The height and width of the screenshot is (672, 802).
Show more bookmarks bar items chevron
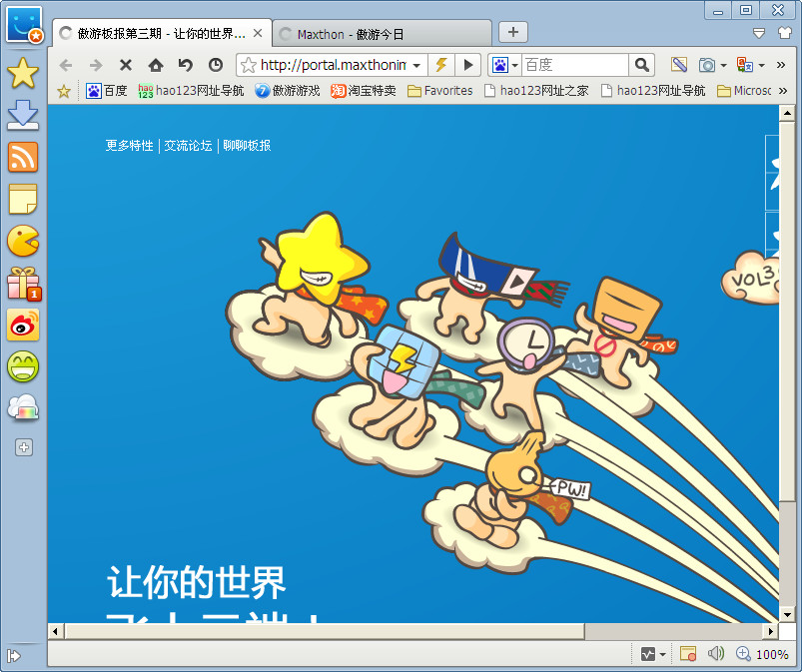point(783,91)
